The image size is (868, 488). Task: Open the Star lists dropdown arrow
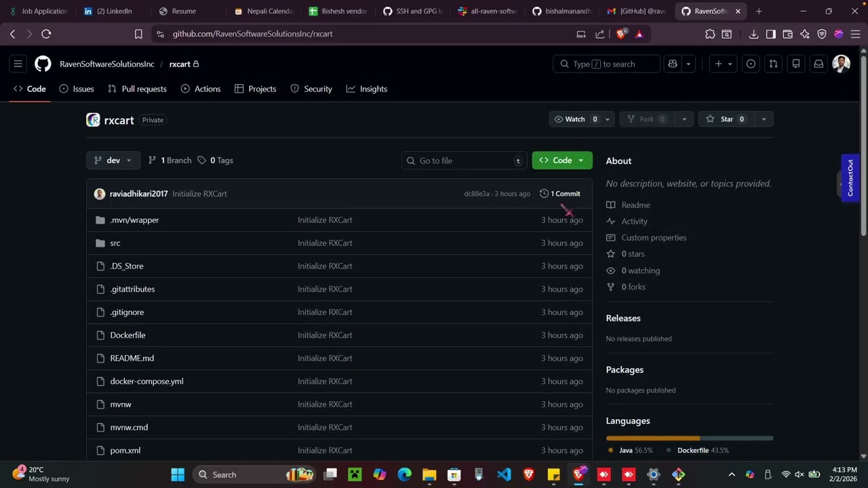[764, 119]
